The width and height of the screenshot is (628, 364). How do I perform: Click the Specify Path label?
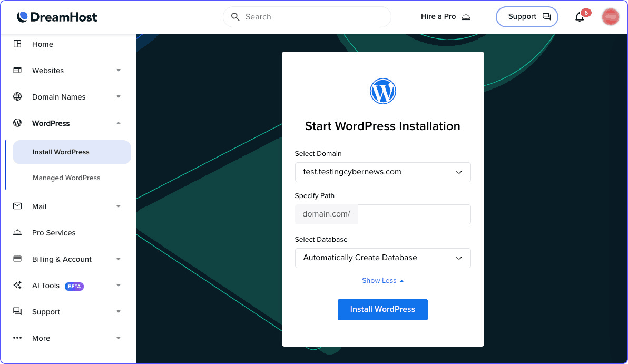click(x=315, y=196)
